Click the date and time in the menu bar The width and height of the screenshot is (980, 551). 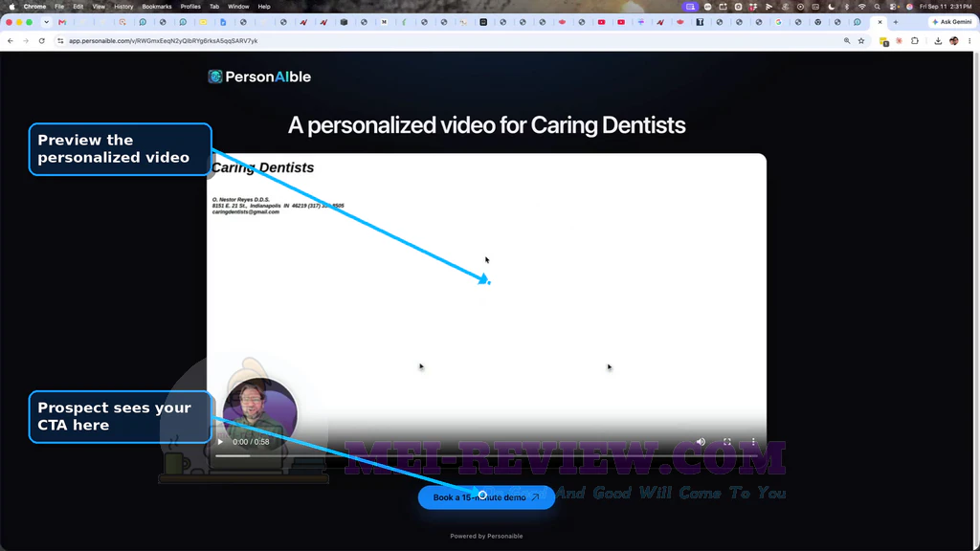946,7
